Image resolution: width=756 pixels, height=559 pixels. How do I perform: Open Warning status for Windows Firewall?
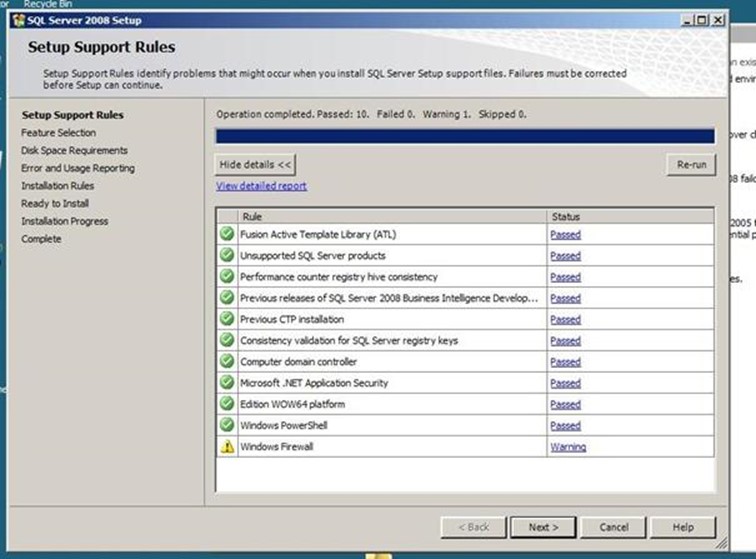point(568,447)
